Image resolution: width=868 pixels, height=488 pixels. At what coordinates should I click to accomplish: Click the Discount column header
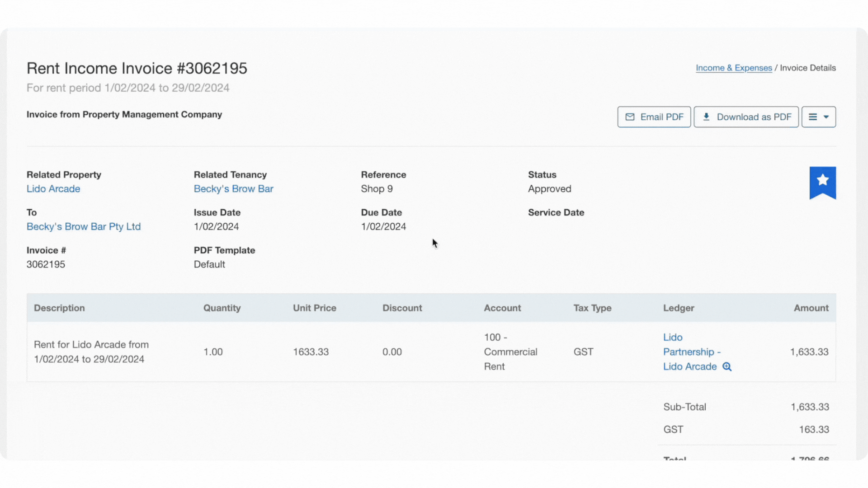click(402, 308)
